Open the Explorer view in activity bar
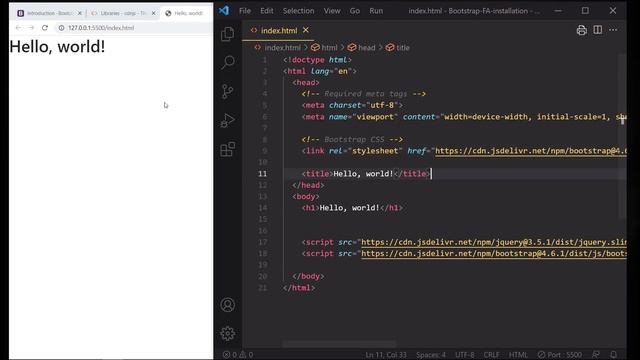 point(227,34)
